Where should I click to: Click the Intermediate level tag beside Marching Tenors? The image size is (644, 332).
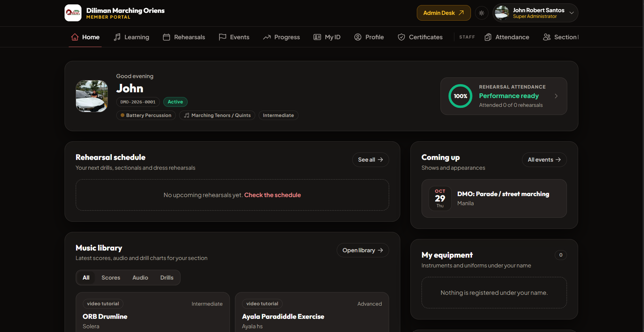click(x=278, y=115)
